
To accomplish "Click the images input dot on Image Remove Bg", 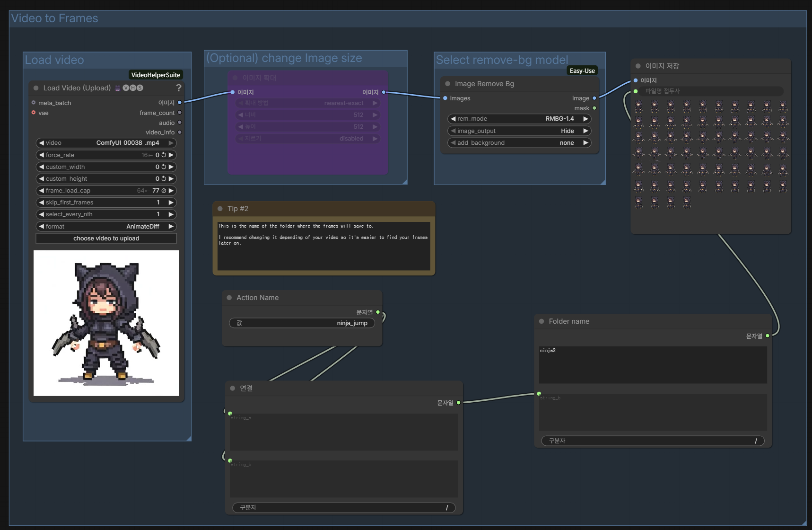I will [x=445, y=98].
